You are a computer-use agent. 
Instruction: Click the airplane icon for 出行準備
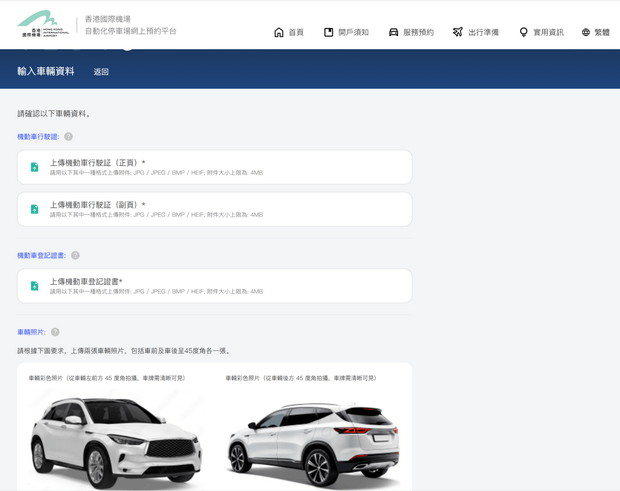coord(458,32)
